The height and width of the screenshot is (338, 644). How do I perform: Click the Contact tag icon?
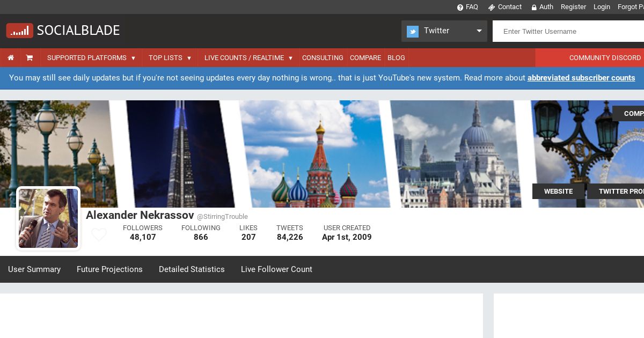pos(492,8)
